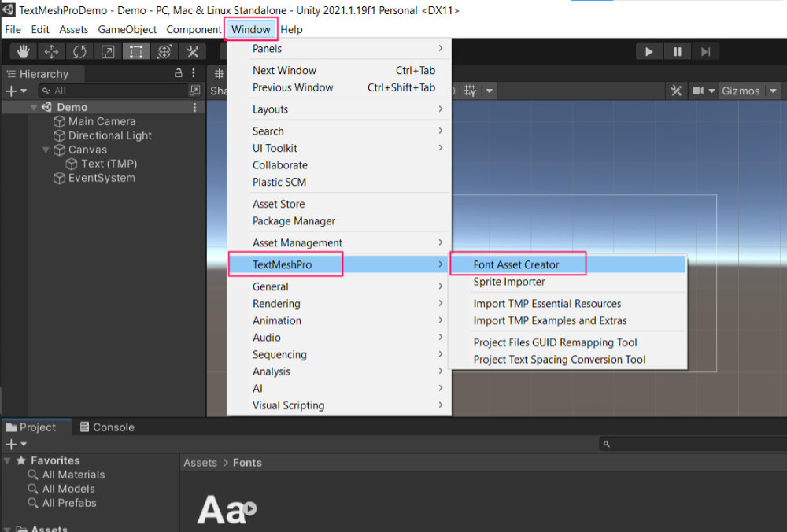Toggle the Hierarchy panel lock icon
The height and width of the screenshot is (532, 787).
(178, 73)
